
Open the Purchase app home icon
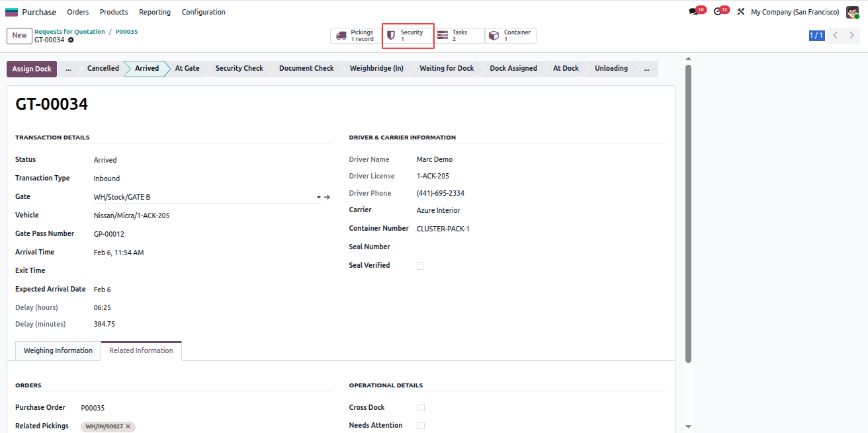[x=12, y=12]
